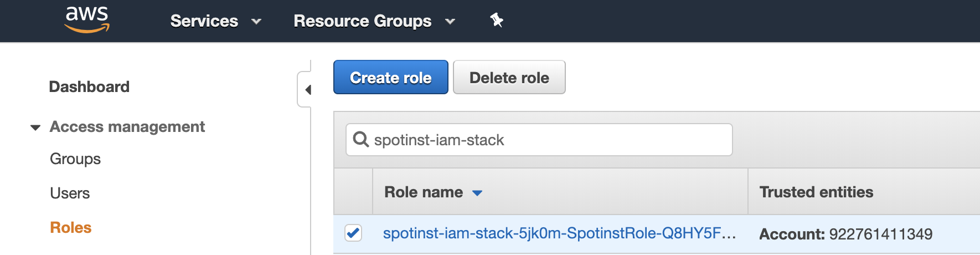This screenshot has width=980, height=255.
Task: Click the search magnifier icon in filter box
Action: point(361,139)
